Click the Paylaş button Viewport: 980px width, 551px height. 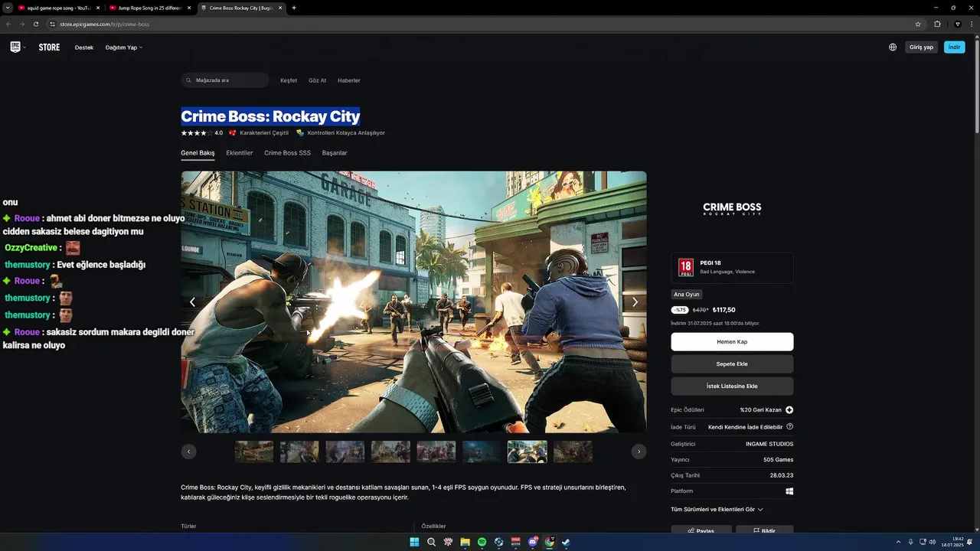click(701, 530)
